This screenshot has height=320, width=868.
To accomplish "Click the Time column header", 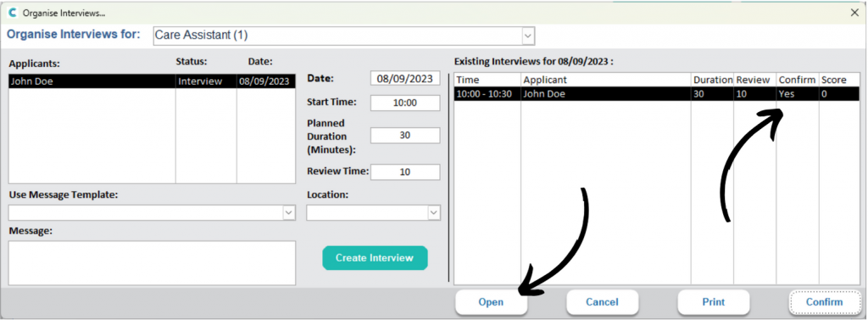I will tap(487, 80).
